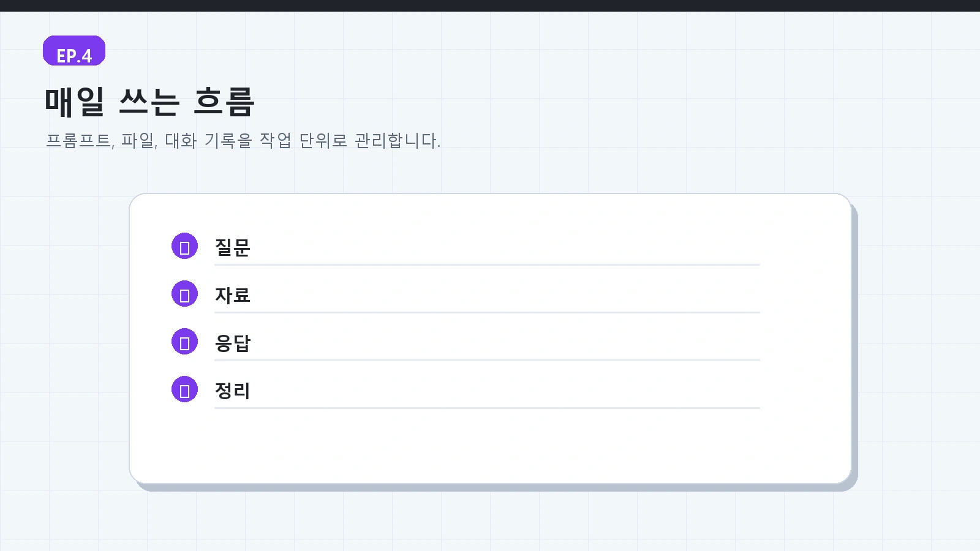Select the purple circle icon next to 자료

(x=184, y=294)
